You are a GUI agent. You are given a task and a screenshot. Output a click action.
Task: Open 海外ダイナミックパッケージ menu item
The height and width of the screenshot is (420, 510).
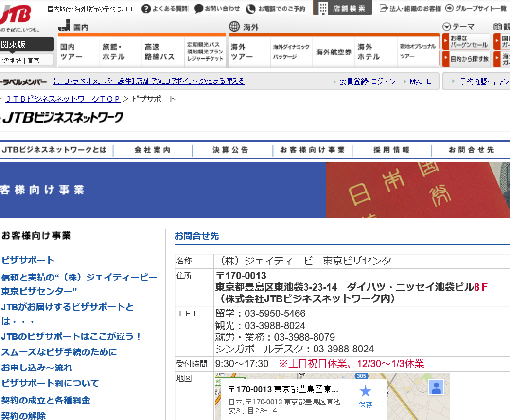291,52
